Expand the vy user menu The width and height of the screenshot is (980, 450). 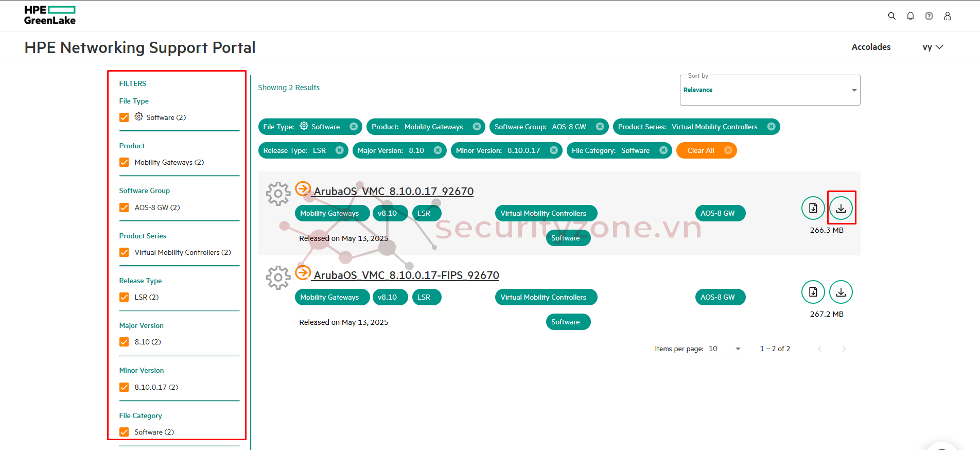(x=933, y=47)
